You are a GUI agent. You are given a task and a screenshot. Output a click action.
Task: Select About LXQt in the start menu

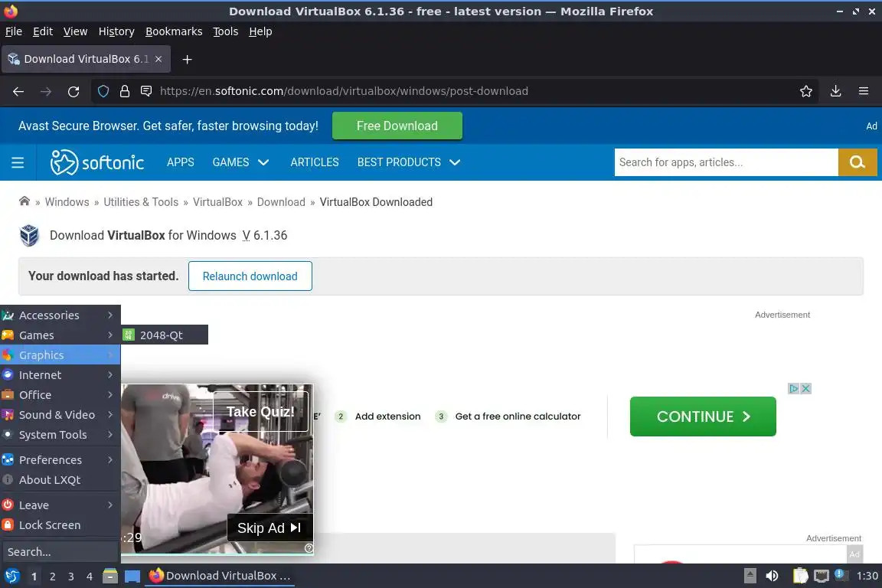tap(60, 480)
